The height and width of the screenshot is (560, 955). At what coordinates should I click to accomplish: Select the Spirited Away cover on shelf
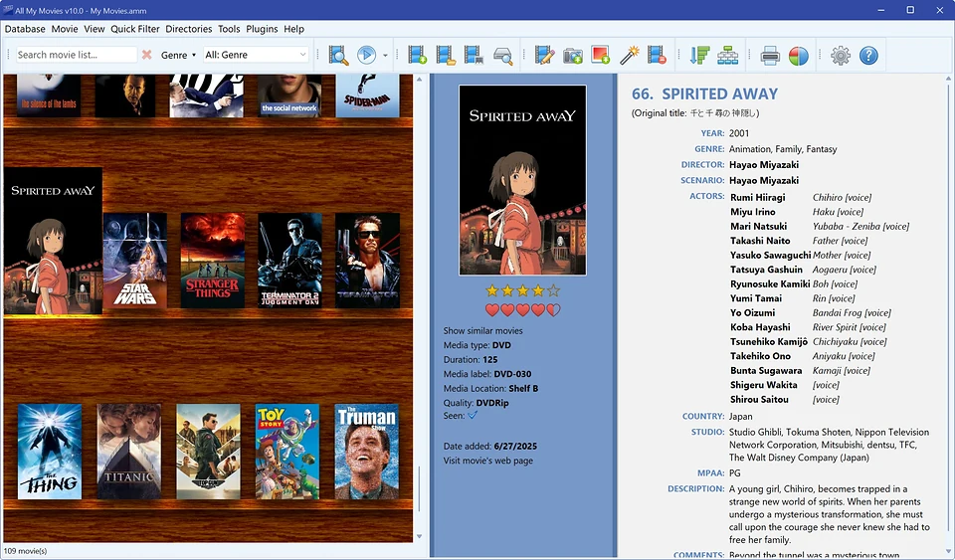click(x=53, y=241)
